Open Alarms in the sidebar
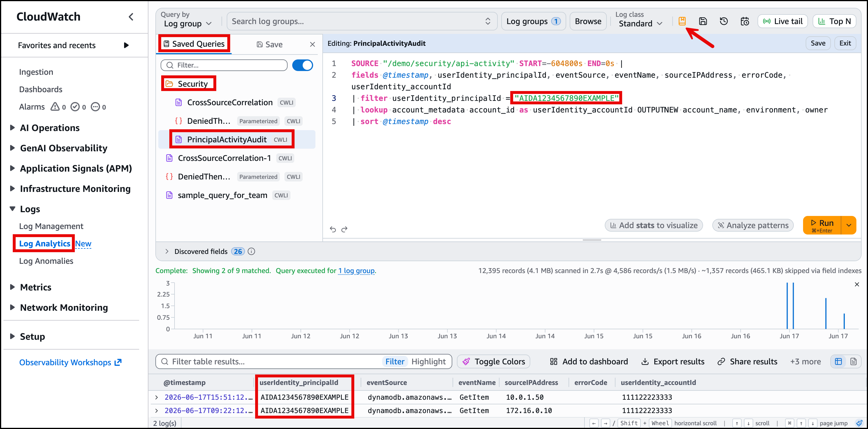The height and width of the screenshot is (429, 868). tap(32, 107)
